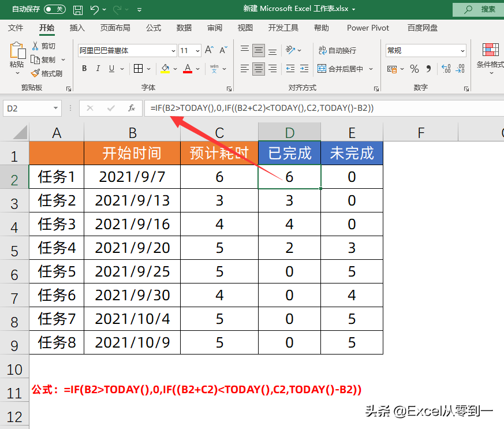504x429 pixels.
Task: Open the font name dropdown
Action: click(x=173, y=51)
